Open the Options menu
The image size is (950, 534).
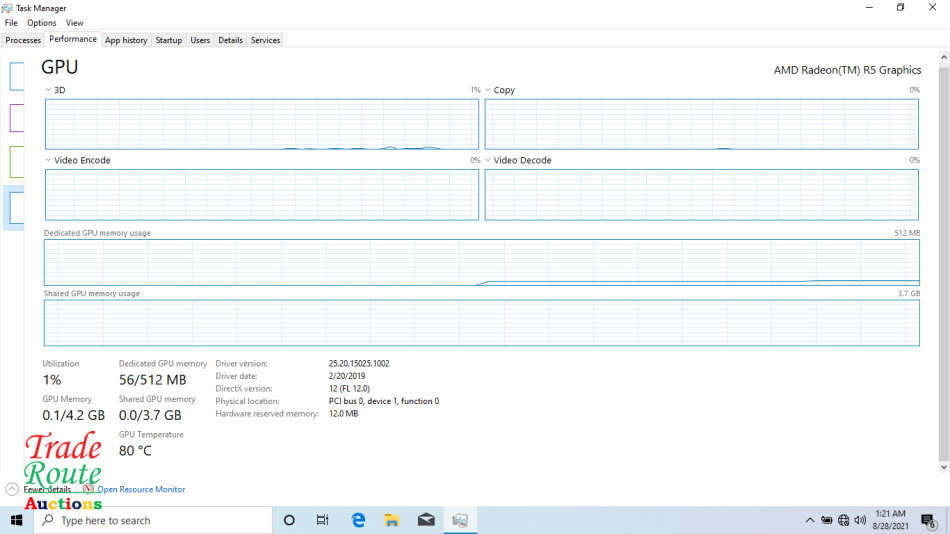pyautogui.click(x=42, y=23)
